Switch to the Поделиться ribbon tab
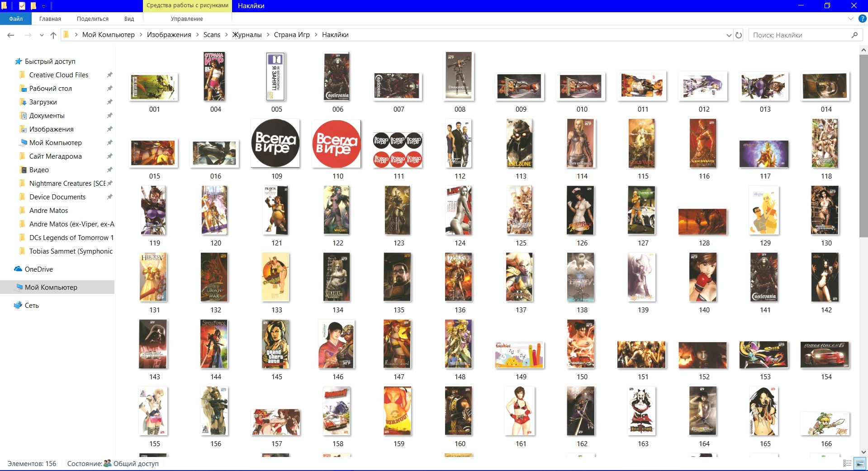868x471 pixels. pyautogui.click(x=93, y=19)
